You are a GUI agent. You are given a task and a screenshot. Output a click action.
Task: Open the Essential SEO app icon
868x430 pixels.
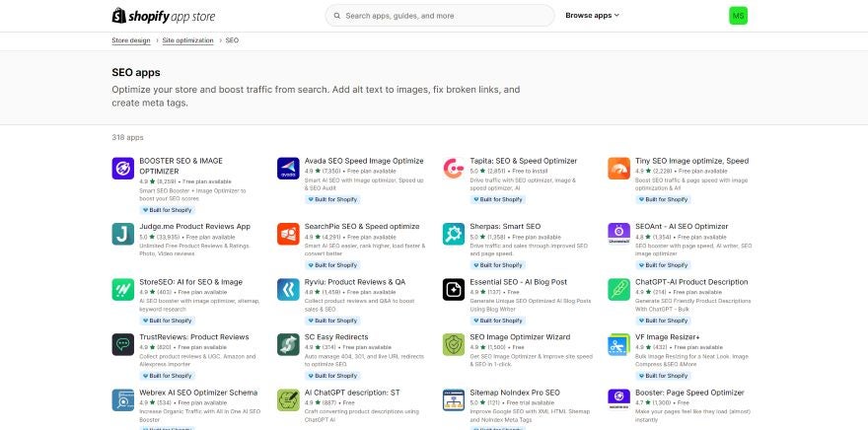(454, 289)
